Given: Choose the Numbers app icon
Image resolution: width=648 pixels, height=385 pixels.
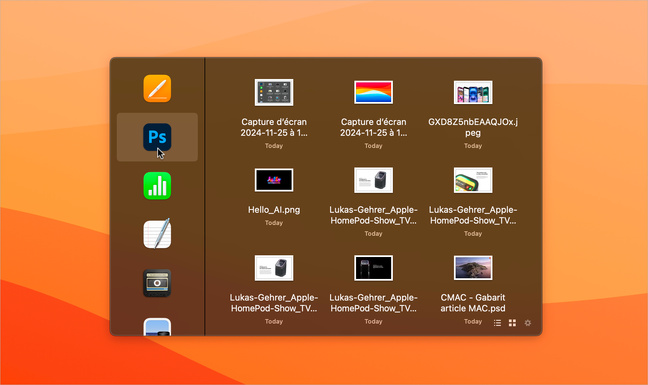Looking at the screenshot, I should tap(157, 186).
